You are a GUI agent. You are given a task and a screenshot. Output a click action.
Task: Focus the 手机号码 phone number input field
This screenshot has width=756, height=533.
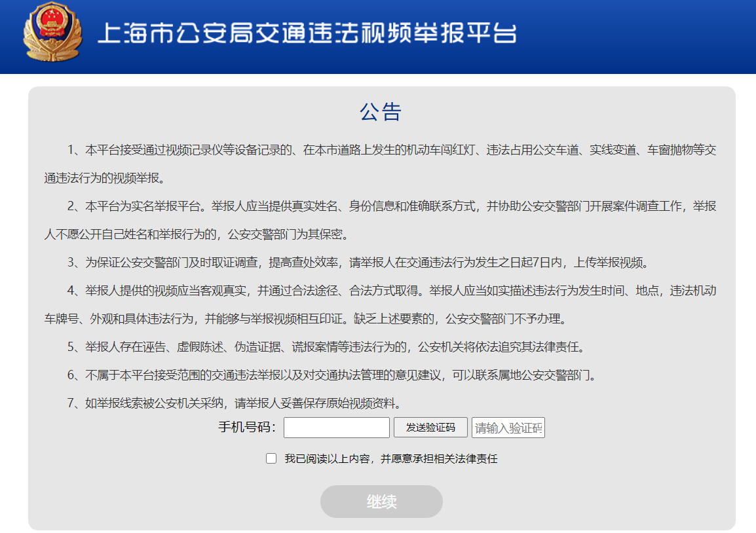[337, 428]
